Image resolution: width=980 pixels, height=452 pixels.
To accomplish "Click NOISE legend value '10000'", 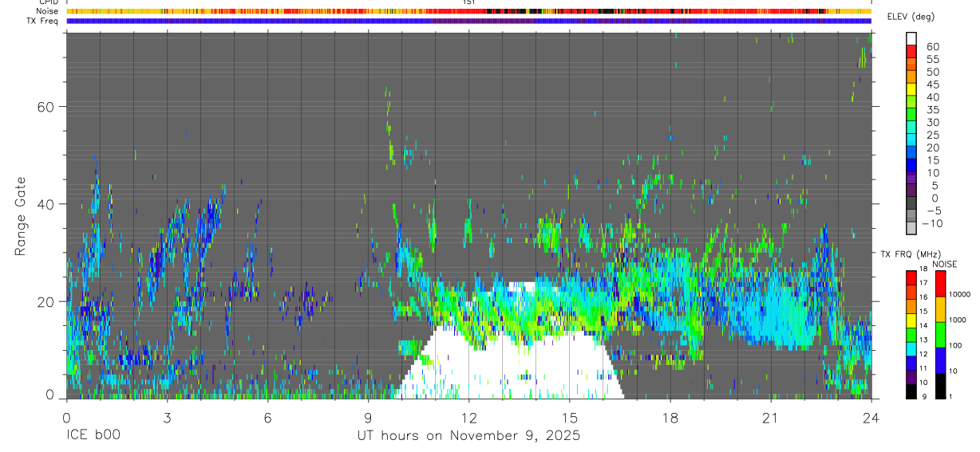I will [x=962, y=294].
